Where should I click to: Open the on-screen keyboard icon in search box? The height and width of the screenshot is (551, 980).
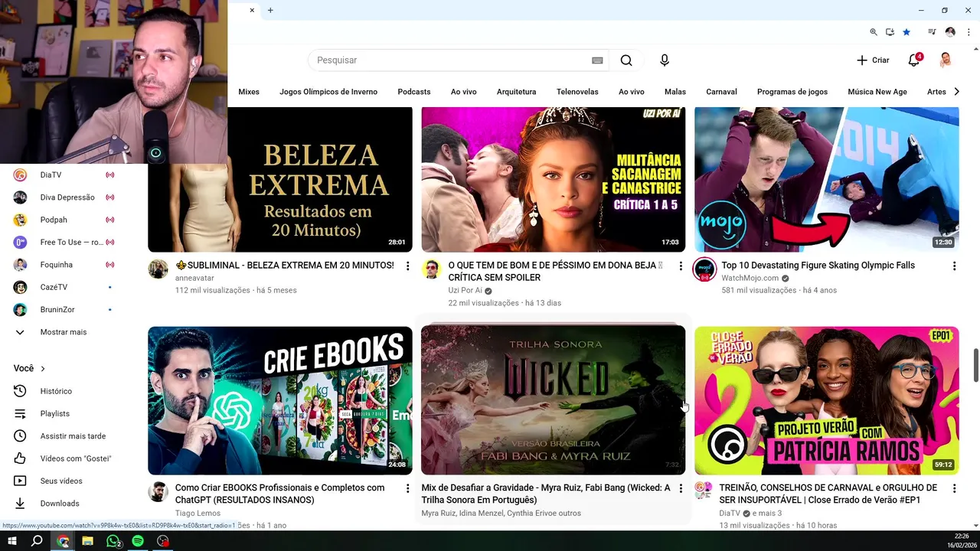click(597, 60)
